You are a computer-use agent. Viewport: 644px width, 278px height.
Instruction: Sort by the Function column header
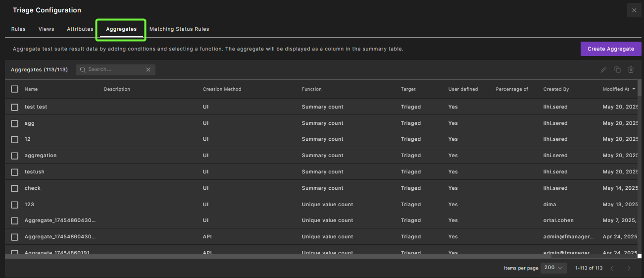pos(311,89)
